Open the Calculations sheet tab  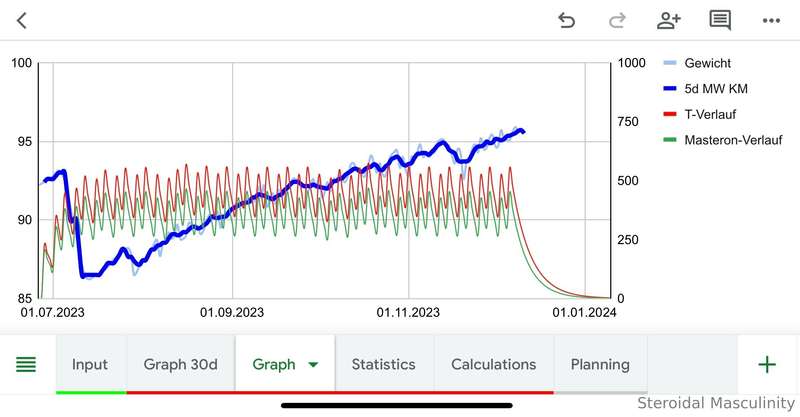pyautogui.click(x=494, y=364)
